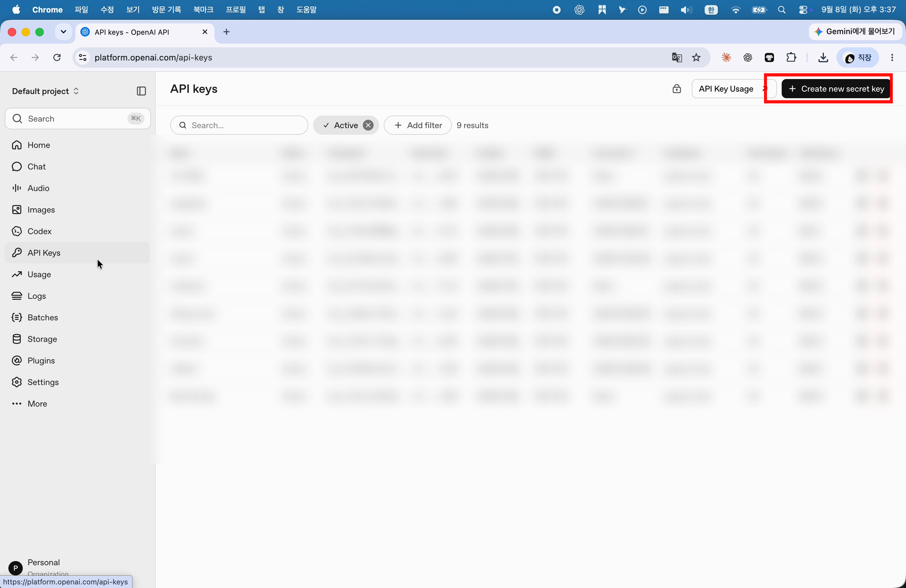Click the API keys table search box
Viewport: 906px width, 588px height.
click(239, 125)
